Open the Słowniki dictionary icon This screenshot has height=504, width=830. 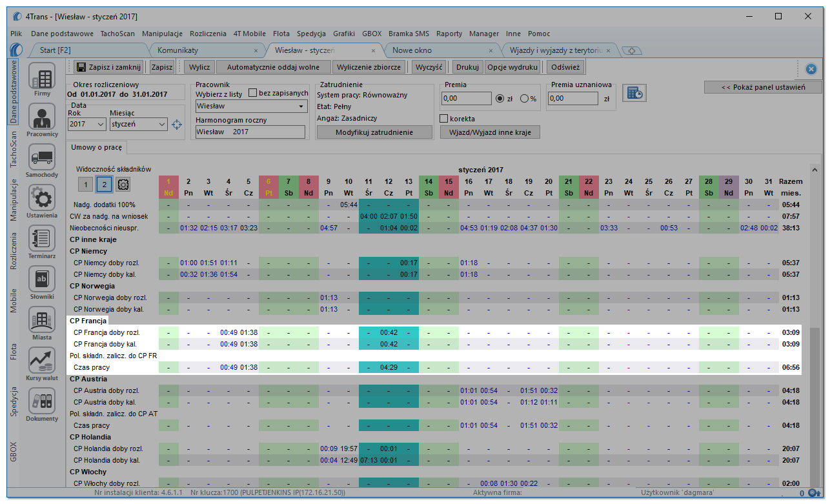point(42,279)
